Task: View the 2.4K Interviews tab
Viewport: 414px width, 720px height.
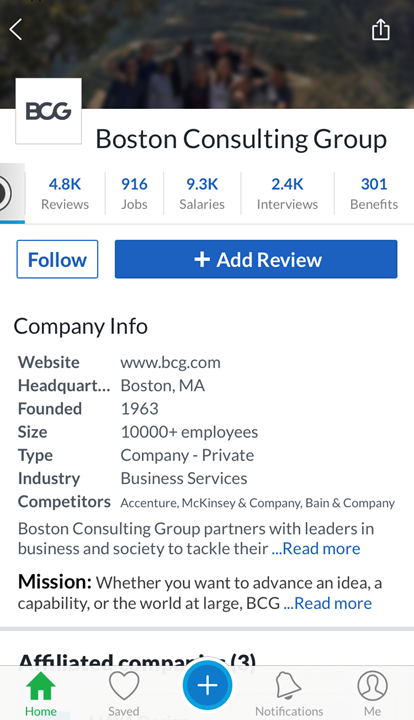Action: (287, 193)
